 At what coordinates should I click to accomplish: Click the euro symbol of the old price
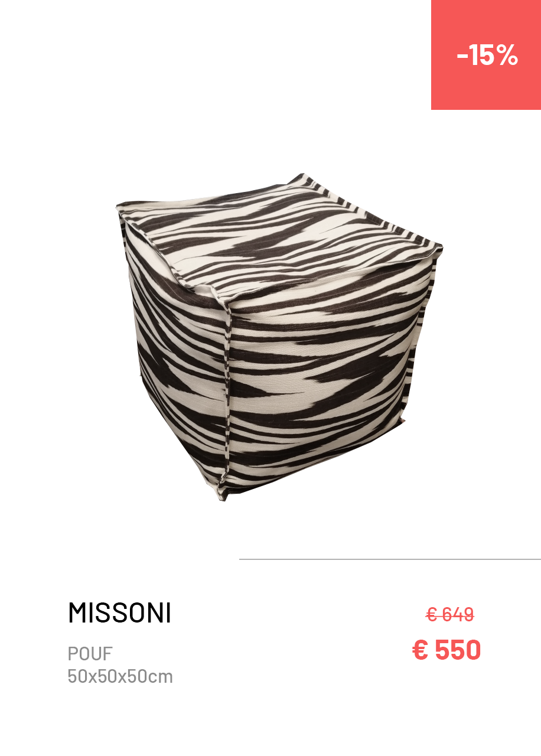[x=432, y=615]
